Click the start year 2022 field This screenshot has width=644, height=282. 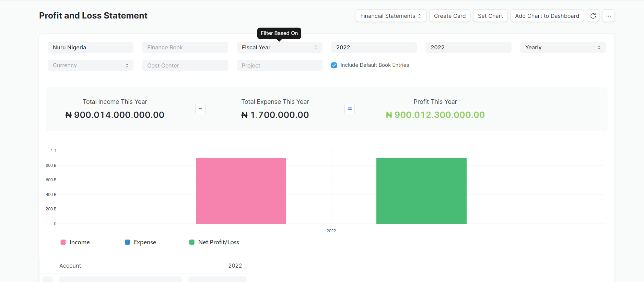point(374,47)
